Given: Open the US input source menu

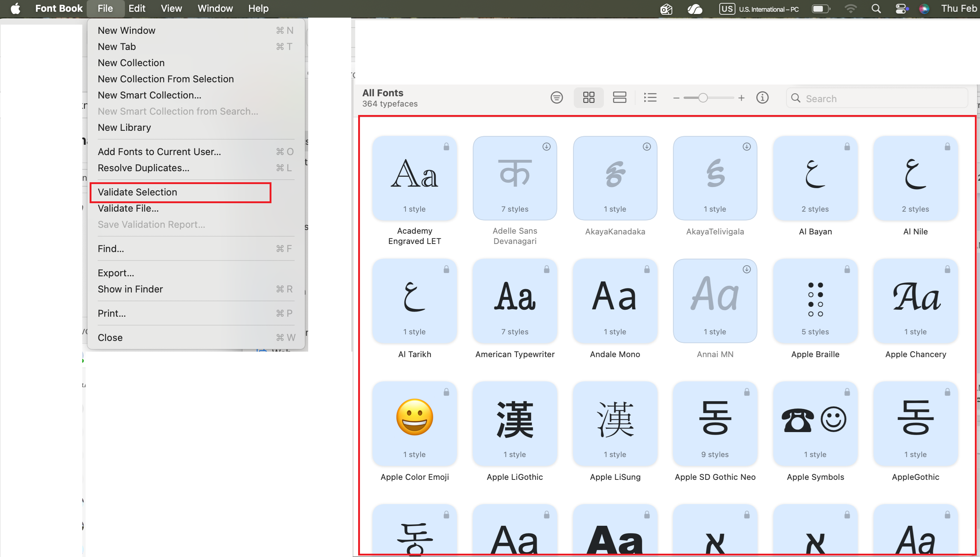Looking at the screenshot, I should pos(759,9).
